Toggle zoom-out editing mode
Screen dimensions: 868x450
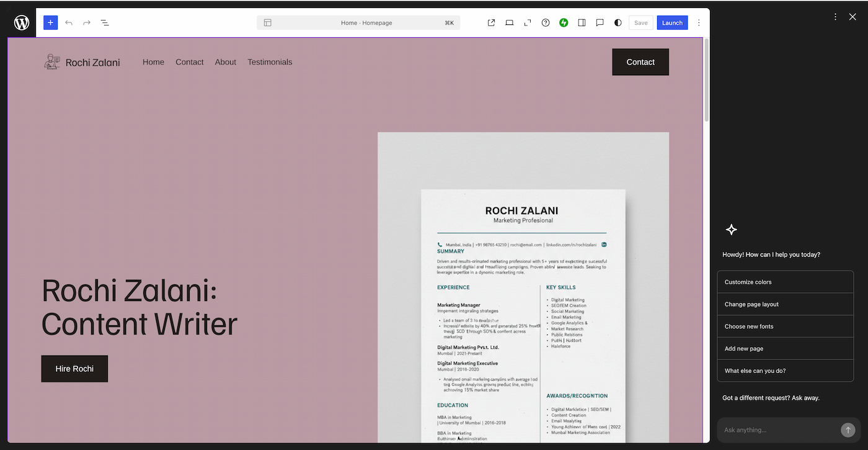[x=527, y=22]
